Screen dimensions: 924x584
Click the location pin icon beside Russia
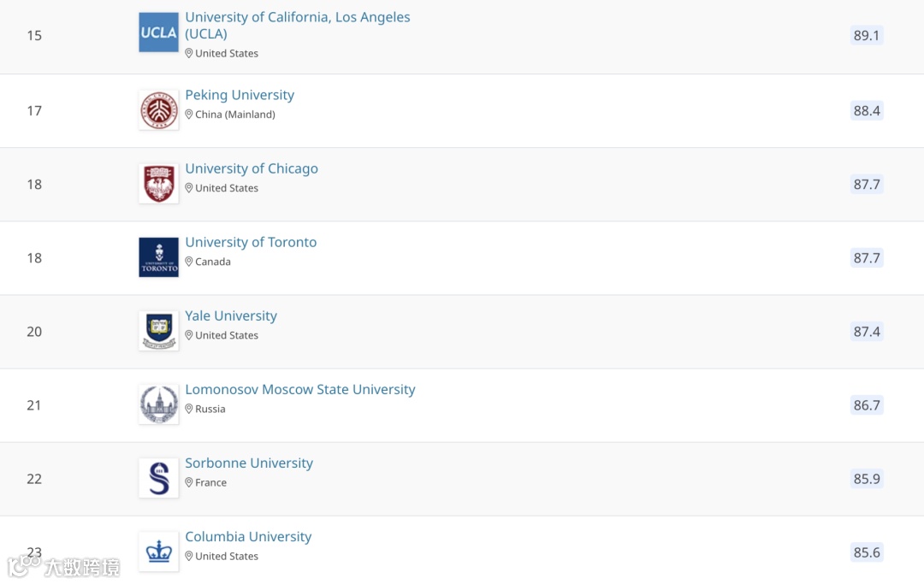point(189,409)
